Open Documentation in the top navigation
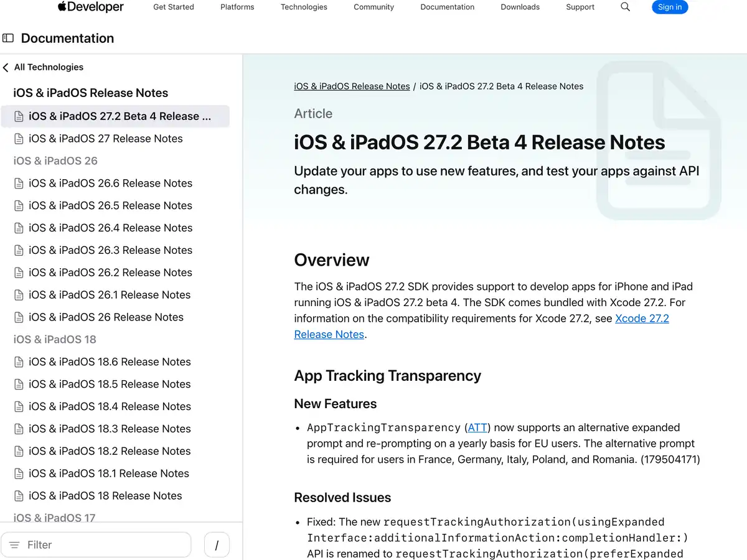Image resolution: width=747 pixels, height=560 pixels. pos(447,7)
